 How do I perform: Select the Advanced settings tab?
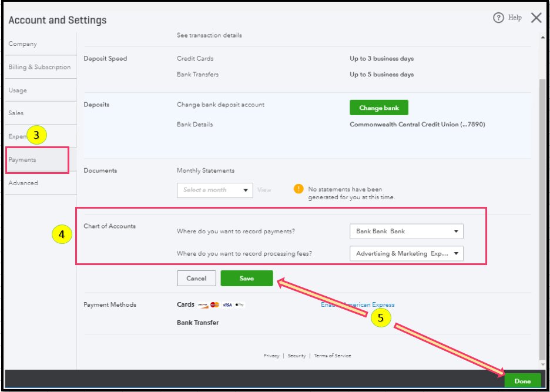(24, 183)
